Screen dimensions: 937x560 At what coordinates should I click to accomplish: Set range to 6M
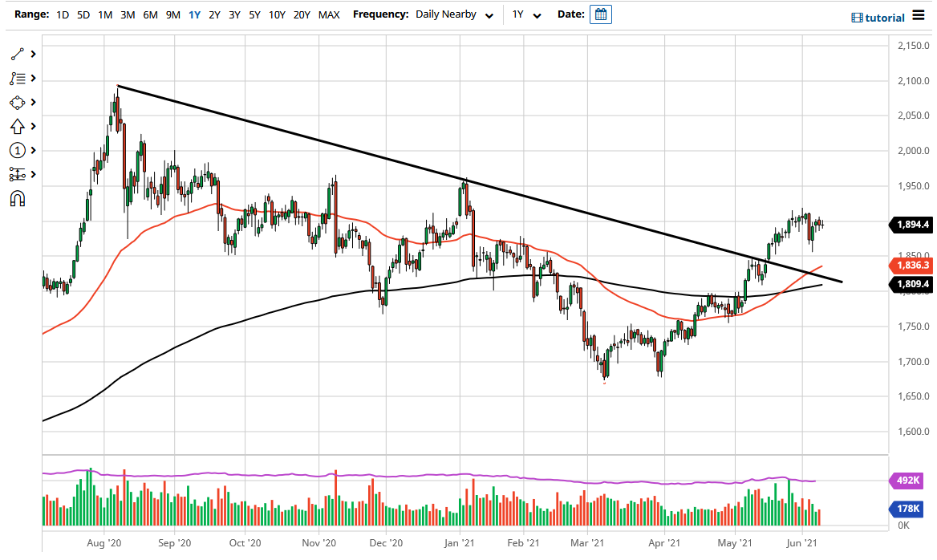click(x=150, y=15)
